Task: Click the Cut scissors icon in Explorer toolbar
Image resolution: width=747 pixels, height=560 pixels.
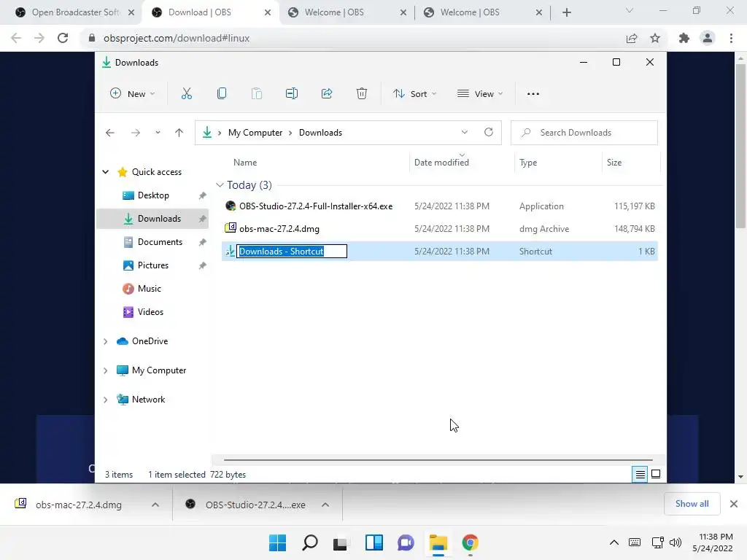Action: click(x=186, y=94)
